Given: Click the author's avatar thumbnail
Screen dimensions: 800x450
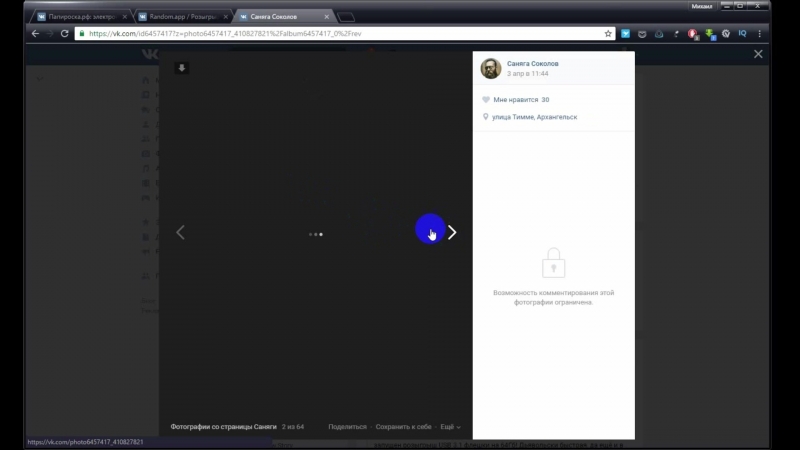Looking at the screenshot, I should pos(491,68).
